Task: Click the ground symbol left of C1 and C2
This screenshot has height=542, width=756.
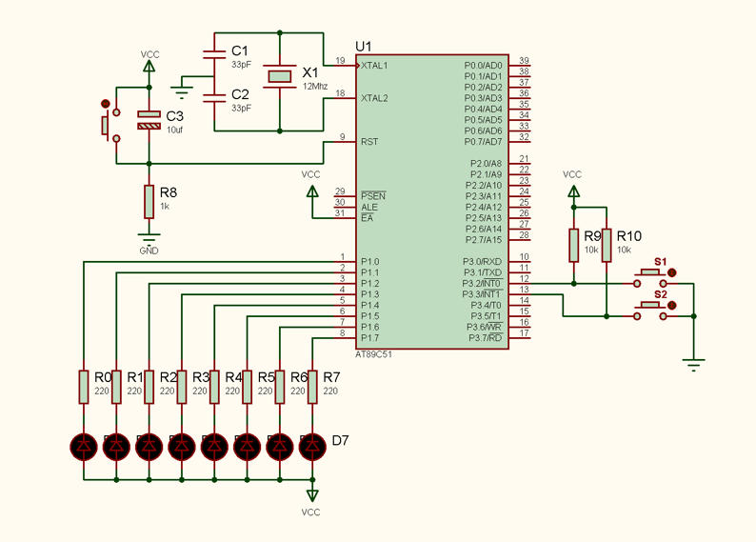Action: (182, 91)
